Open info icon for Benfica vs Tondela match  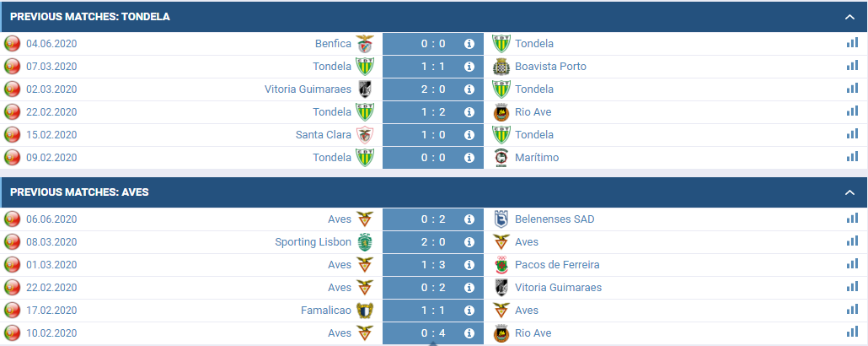coord(469,44)
